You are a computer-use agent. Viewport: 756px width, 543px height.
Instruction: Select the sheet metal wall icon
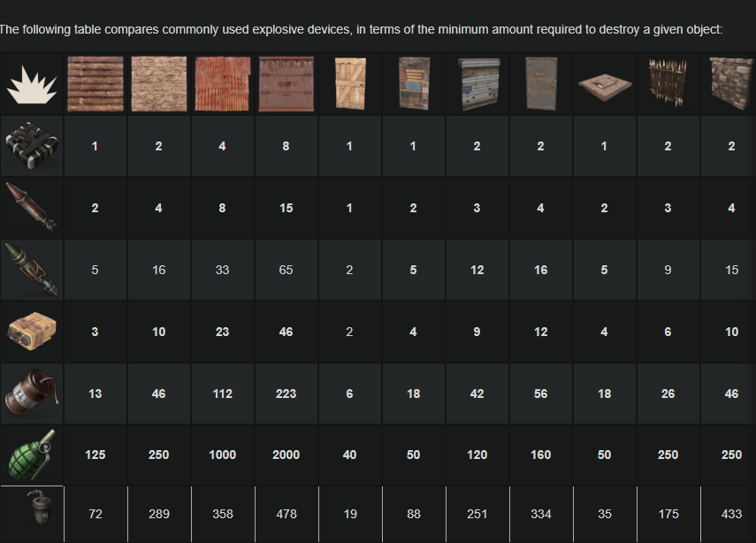pos(223,84)
